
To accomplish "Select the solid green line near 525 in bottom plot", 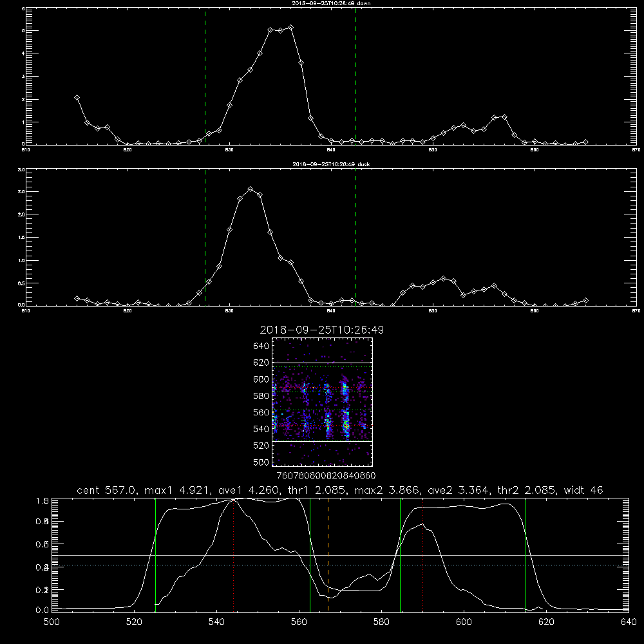I will pyautogui.click(x=155, y=554).
